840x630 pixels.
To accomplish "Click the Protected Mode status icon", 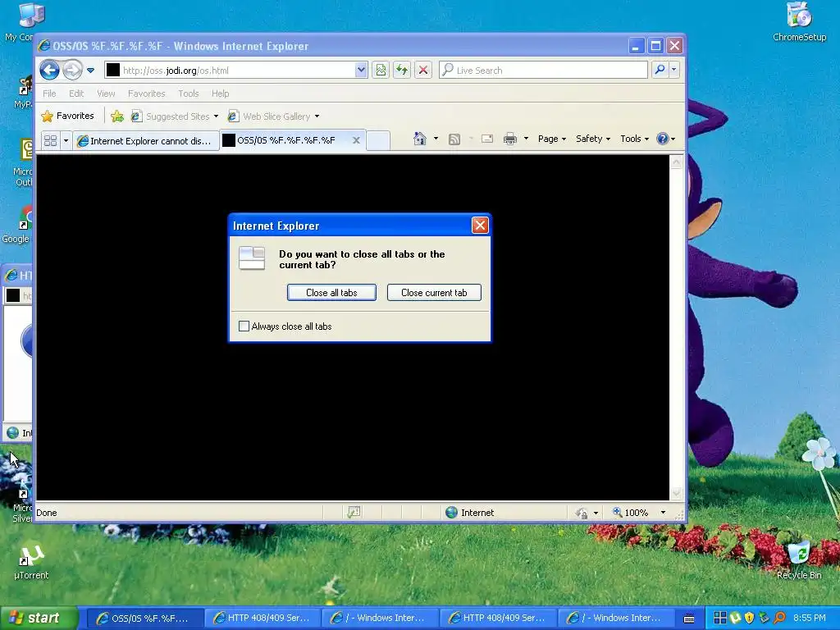I will (x=582, y=513).
